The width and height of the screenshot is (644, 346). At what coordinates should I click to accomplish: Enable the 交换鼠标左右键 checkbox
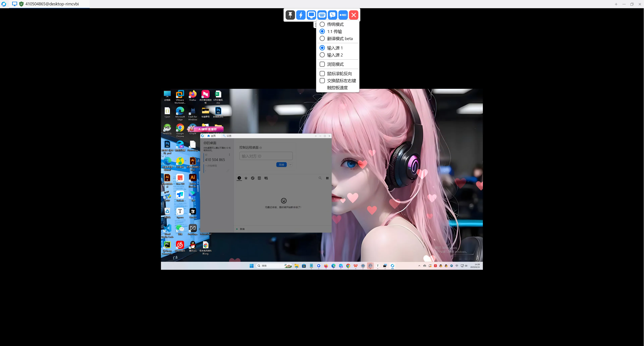pyautogui.click(x=338, y=81)
